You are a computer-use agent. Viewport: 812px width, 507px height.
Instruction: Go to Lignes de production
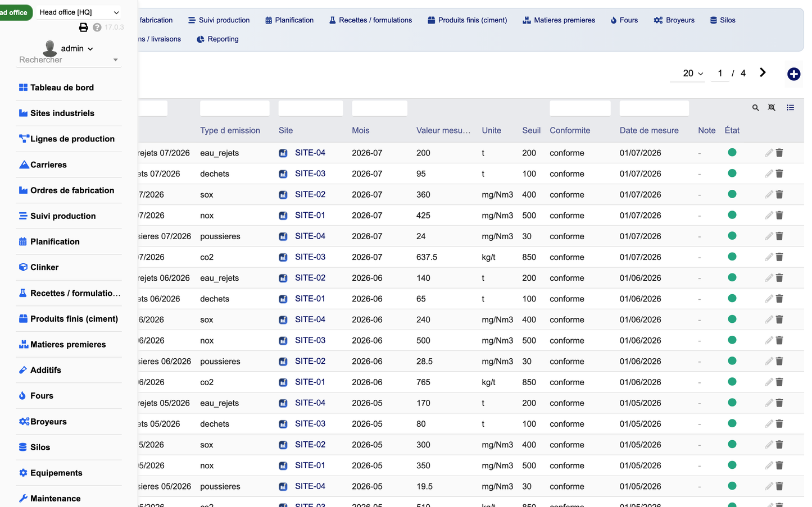pos(72,139)
